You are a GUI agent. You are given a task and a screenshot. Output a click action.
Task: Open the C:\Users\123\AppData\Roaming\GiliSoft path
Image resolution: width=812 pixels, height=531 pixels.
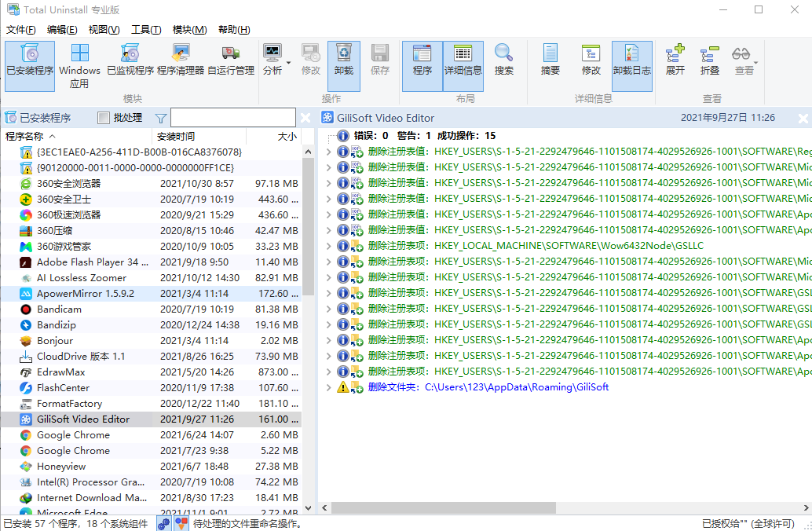(516, 387)
